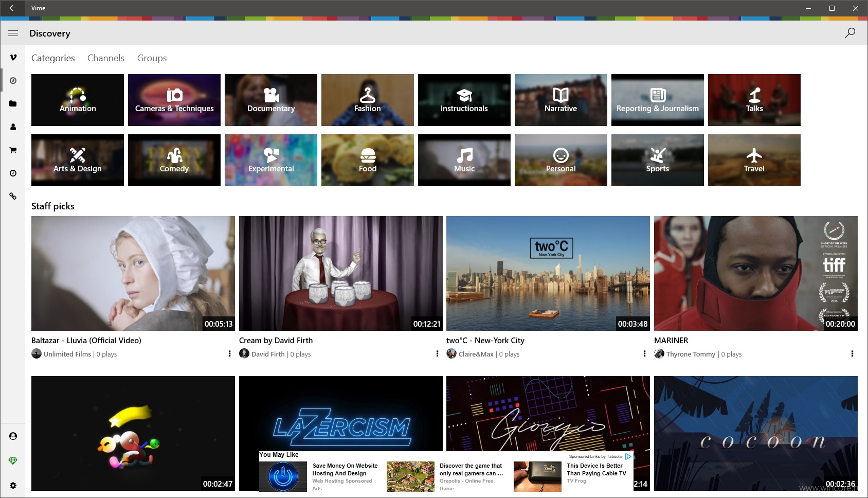This screenshot has height=498, width=868.
Task: Open the two°C - New-York City title
Action: pyautogui.click(x=485, y=341)
